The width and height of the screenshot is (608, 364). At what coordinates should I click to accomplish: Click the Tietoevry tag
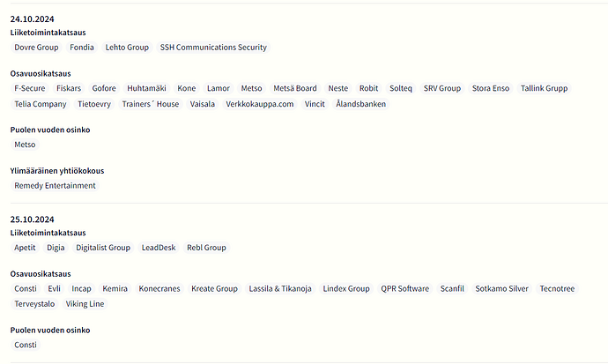[x=94, y=104]
